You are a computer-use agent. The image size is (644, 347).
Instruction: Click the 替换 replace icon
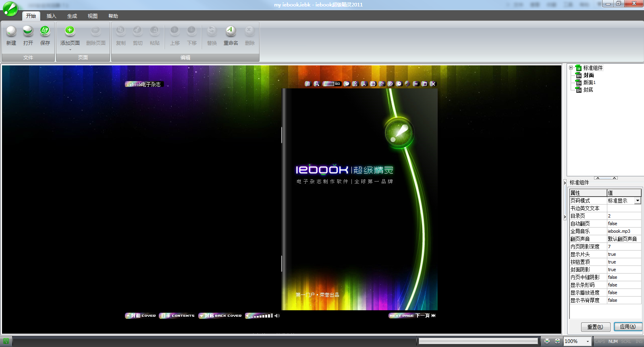click(x=212, y=31)
